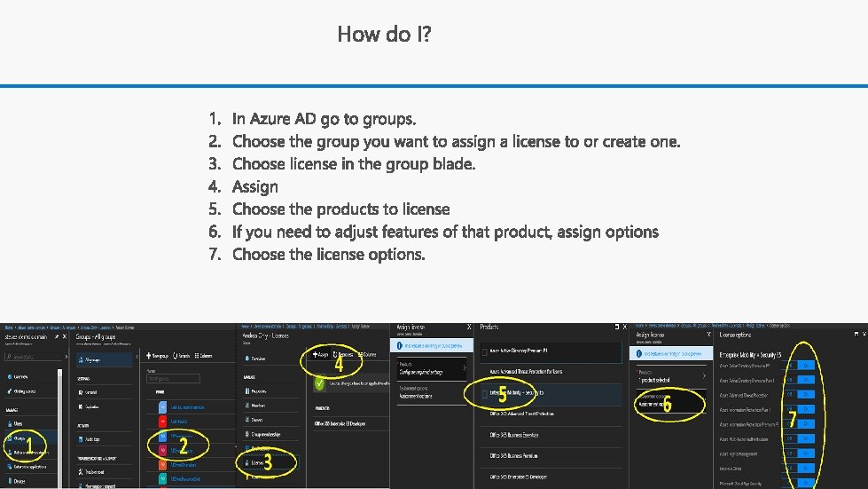Click the light-blue avatar of the first group
The height and width of the screenshot is (489, 868).
pyautogui.click(x=162, y=407)
